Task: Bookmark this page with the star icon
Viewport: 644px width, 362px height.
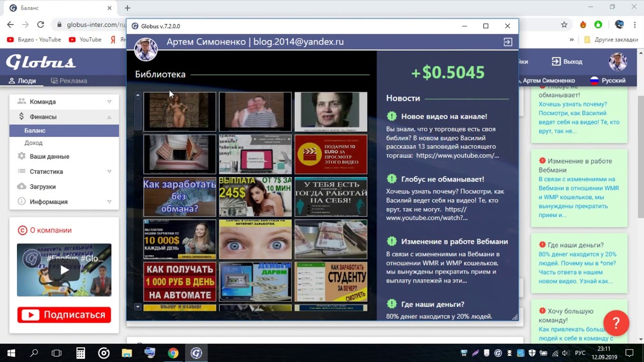Action: [564, 24]
